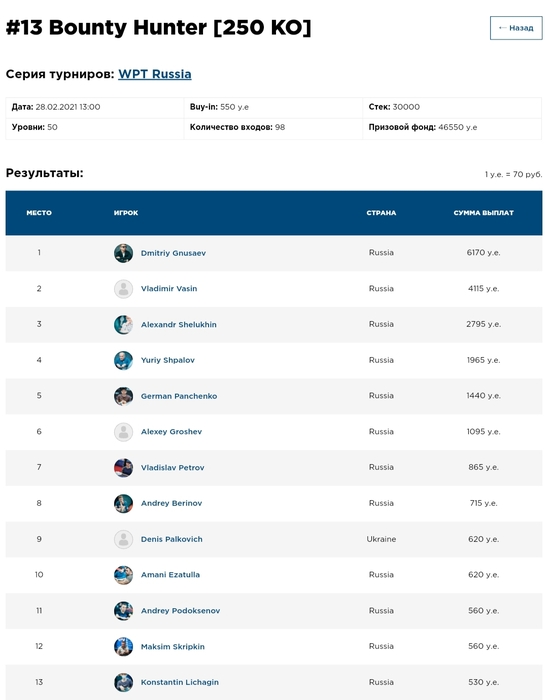The height and width of the screenshot is (700, 548).
Task: Open Vladislav Petrov's profile link
Action: 173,467
